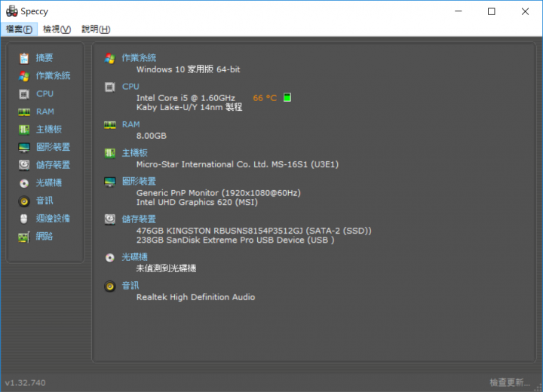Click the Windows 10 家用版 64-bit text

click(x=188, y=69)
